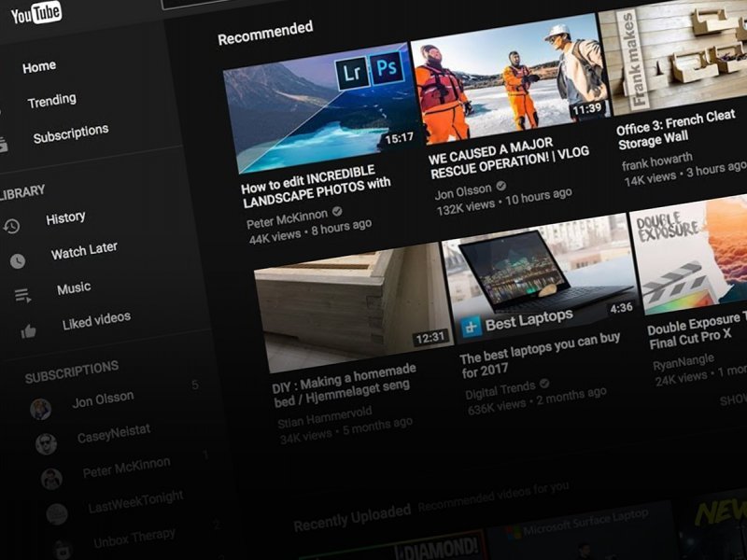Open title "How to edit INCREDIBLE LANDSCAPE PHOTOS with"
Screen dimensions: 747x560
pyautogui.click(x=316, y=188)
